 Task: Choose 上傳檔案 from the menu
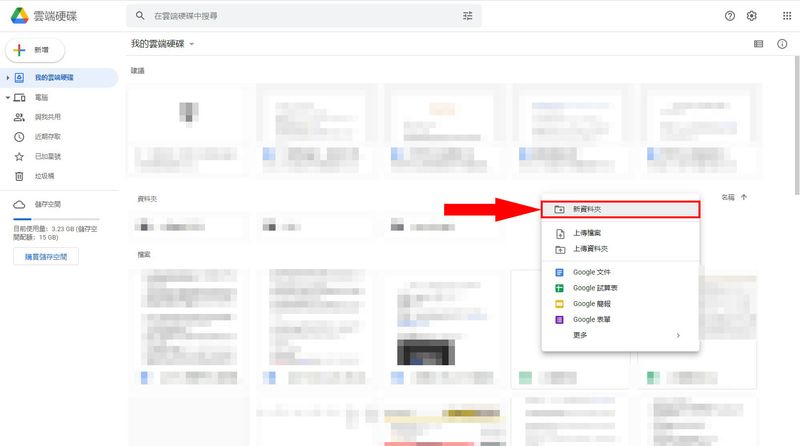pos(620,233)
